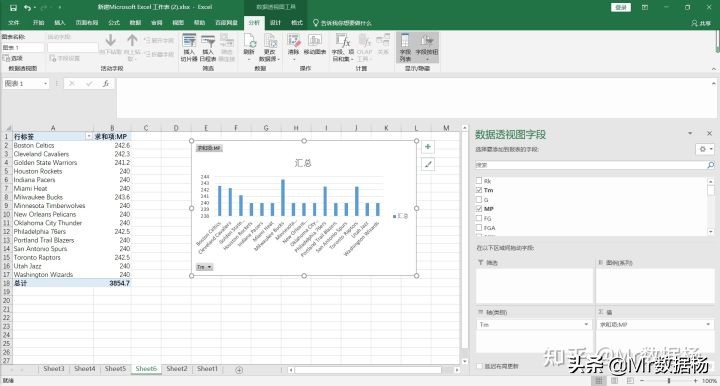Toggle the Field List (字段列表) button

click(x=405, y=47)
